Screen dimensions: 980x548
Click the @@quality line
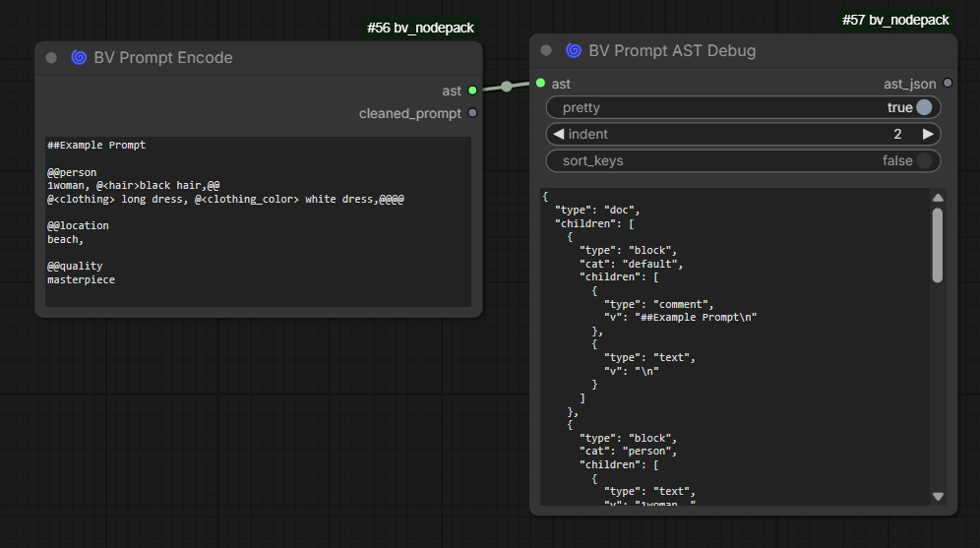point(75,267)
